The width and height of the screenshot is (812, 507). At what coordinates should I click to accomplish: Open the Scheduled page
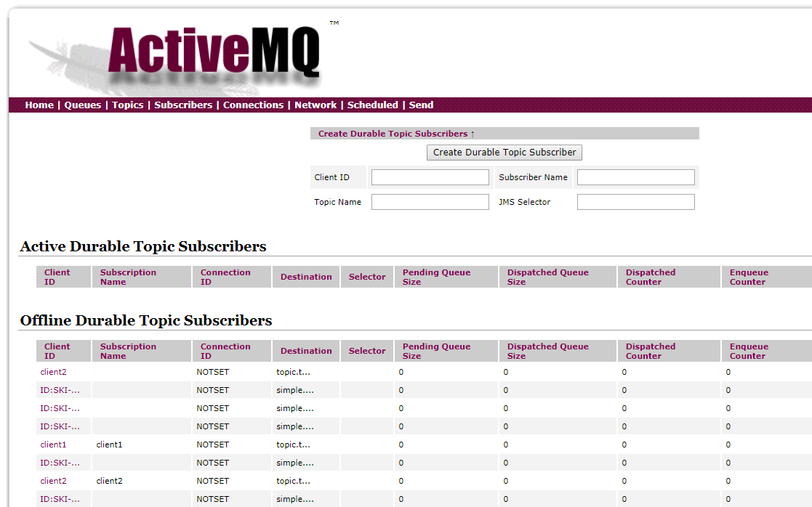(x=372, y=105)
